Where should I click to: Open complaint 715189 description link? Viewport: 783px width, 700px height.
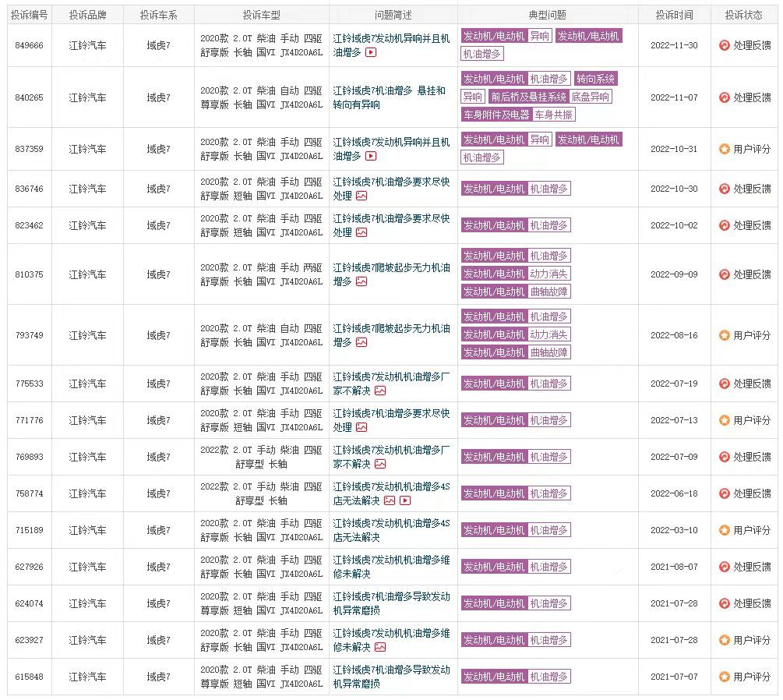391,530
